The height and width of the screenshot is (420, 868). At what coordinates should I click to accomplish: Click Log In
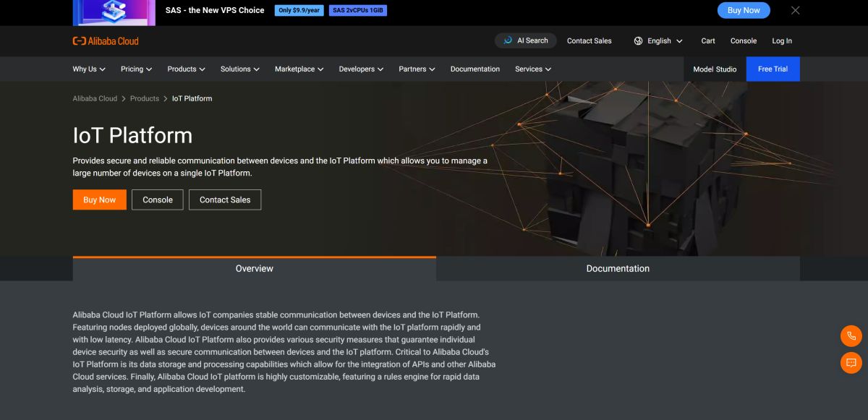point(782,41)
